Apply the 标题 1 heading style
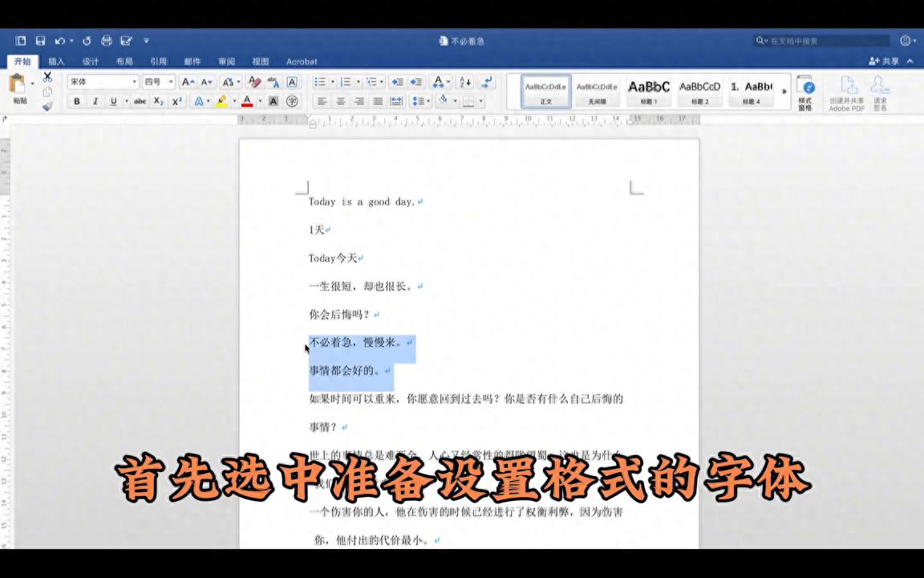This screenshot has width=924, height=578. tap(648, 92)
